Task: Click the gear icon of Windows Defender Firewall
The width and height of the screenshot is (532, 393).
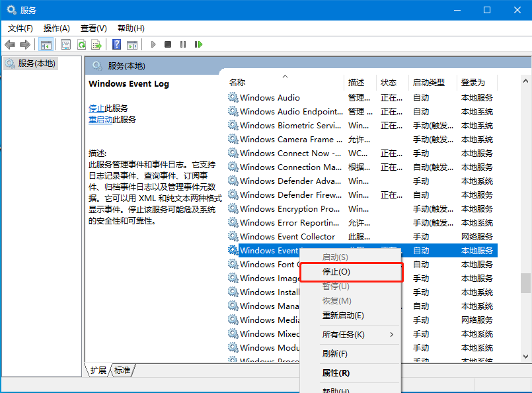Action: tap(233, 195)
